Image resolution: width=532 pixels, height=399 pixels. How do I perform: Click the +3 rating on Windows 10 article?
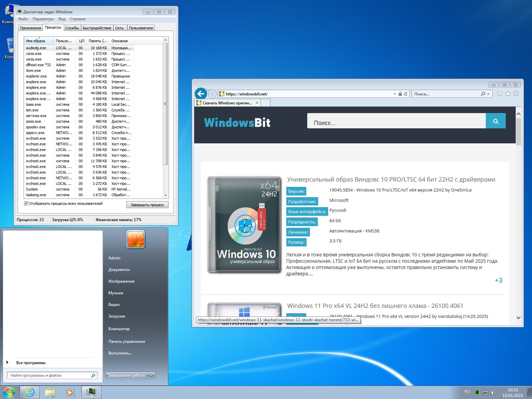498,280
